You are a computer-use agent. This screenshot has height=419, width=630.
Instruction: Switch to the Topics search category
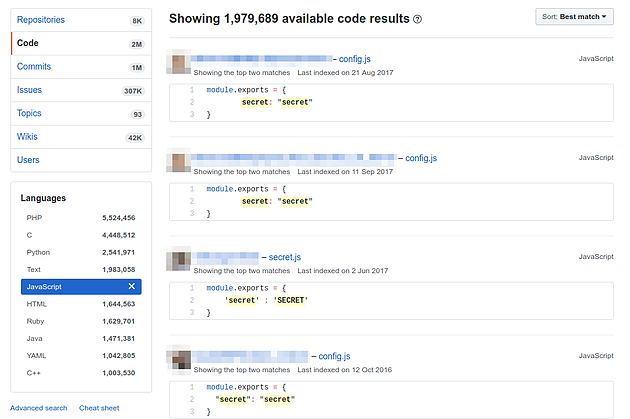click(81, 113)
